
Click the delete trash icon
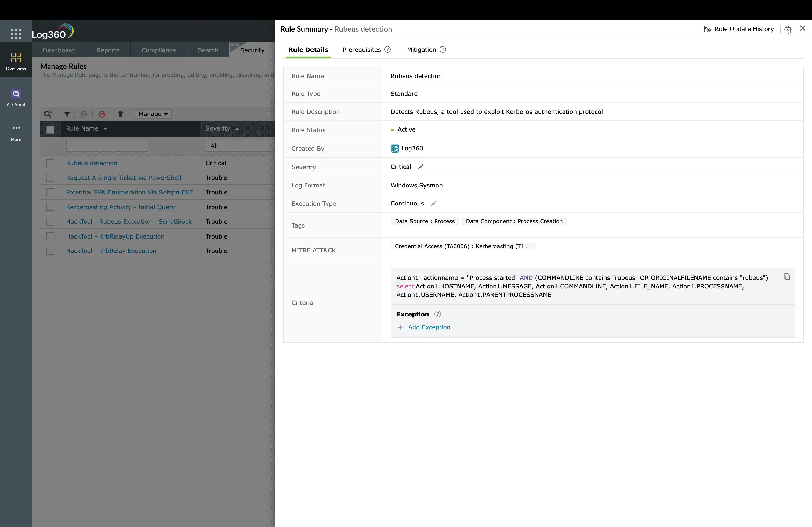[x=121, y=114]
